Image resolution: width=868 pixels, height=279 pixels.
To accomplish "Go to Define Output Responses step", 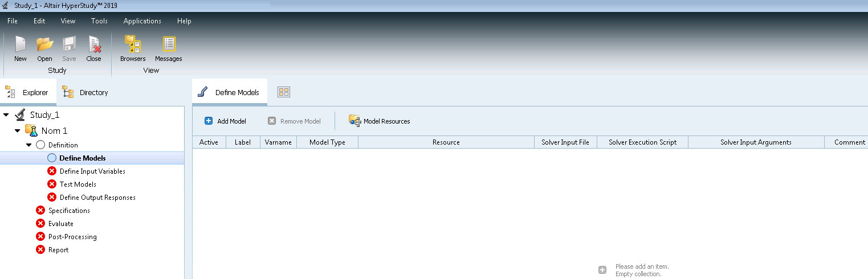I will point(97,198).
